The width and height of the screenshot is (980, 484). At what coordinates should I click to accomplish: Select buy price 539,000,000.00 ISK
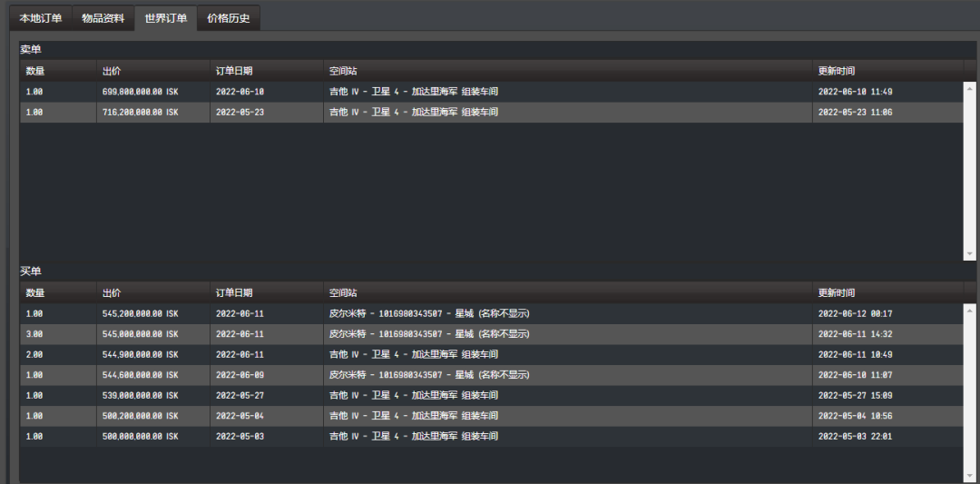tap(140, 396)
